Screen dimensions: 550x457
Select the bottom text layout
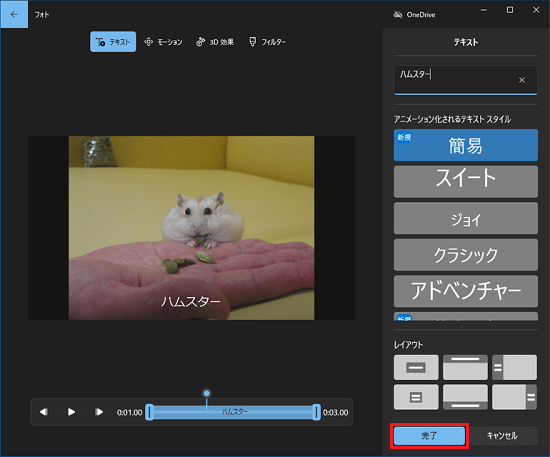(465, 397)
